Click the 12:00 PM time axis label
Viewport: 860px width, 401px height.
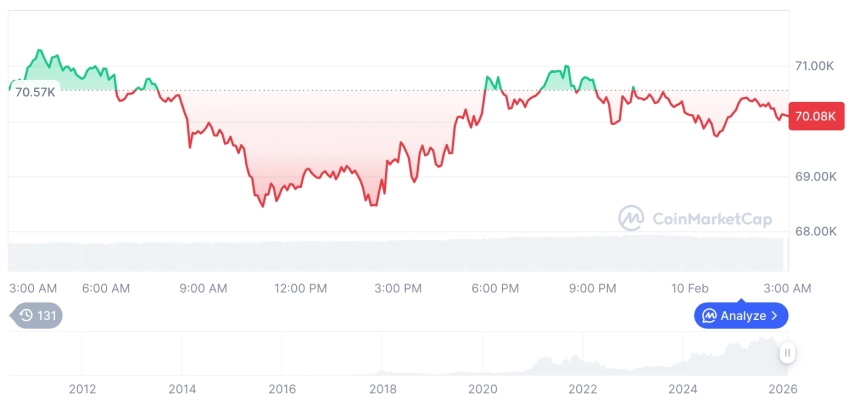(x=300, y=288)
